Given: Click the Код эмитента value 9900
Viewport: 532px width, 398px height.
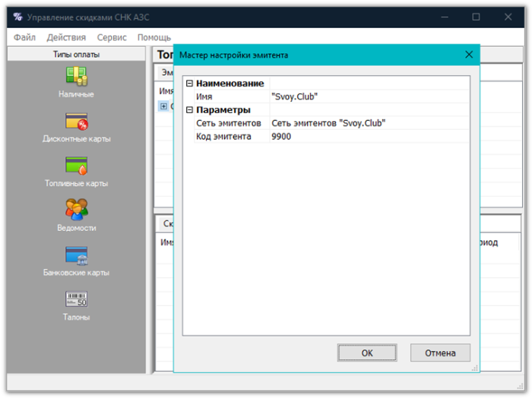Looking at the screenshot, I should (371, 137).
